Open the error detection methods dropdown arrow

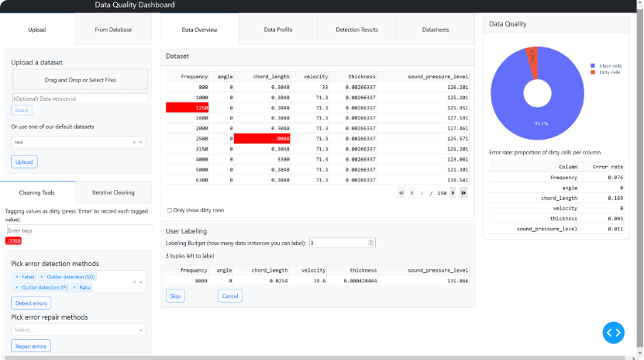coord(140,282)
